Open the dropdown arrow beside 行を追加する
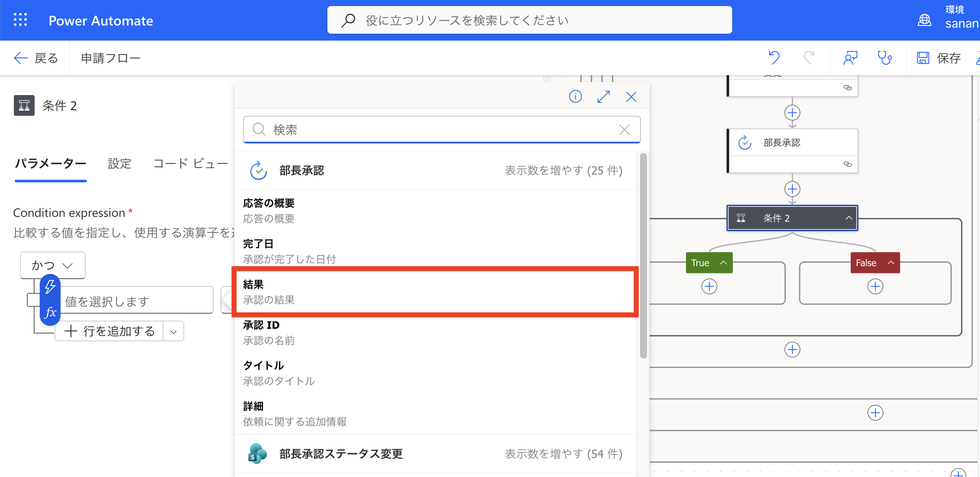The image size is (980, 477). (173, 332)
